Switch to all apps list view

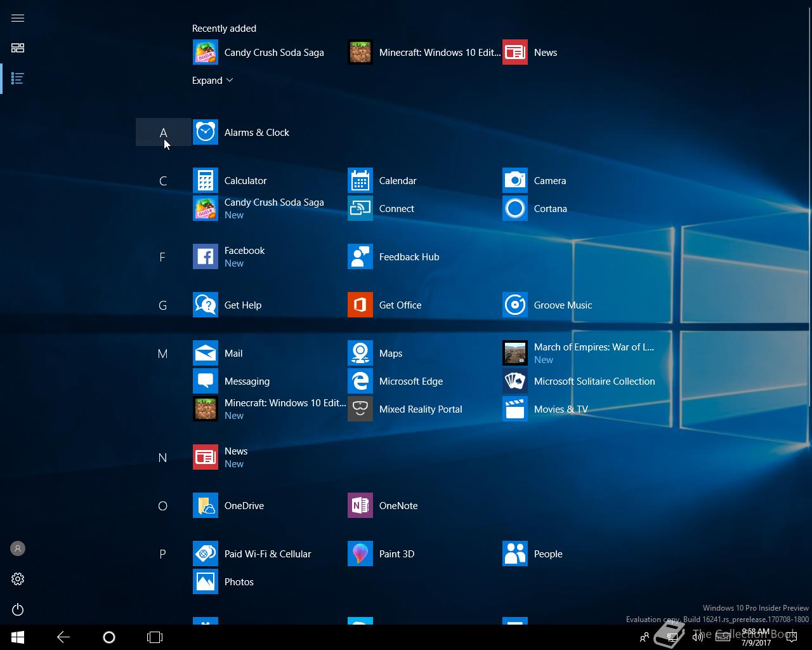18,79
